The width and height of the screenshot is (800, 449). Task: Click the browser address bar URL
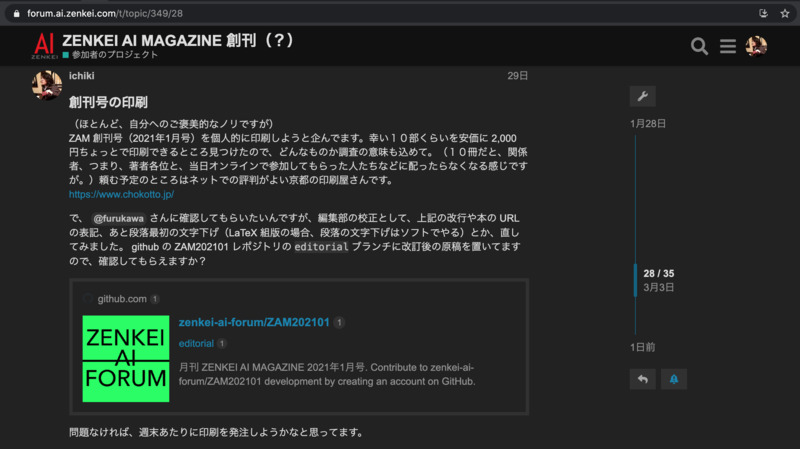pyautogui.click(x=105, y=14)
